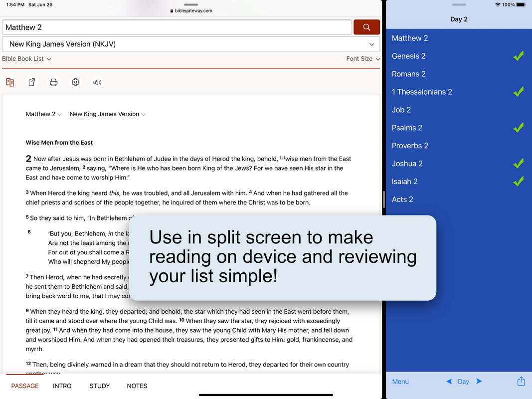Screen dimensions: 532x399
Task: Click the Matthew 2 search input field
Action: [177, 27]
